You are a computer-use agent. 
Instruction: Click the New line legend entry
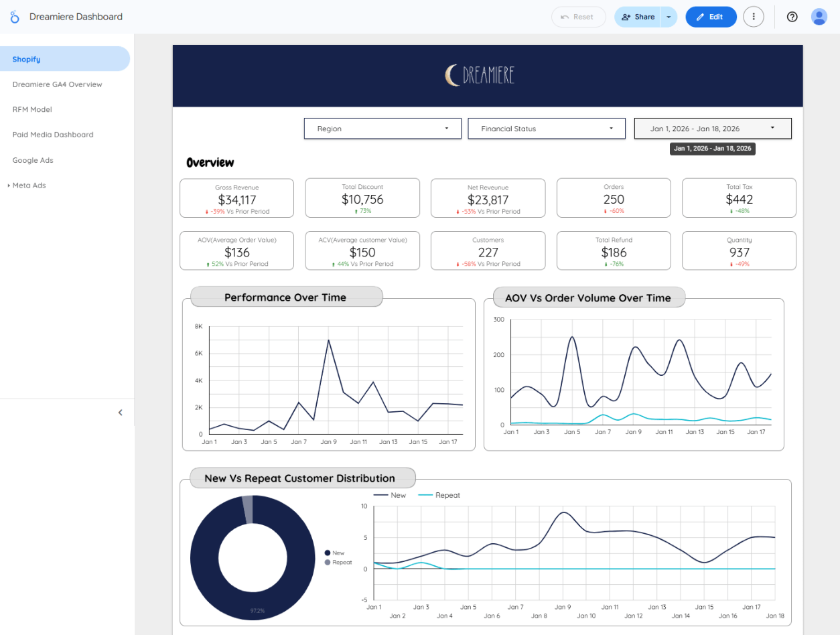pyautogui.click(x=390, y=495)
